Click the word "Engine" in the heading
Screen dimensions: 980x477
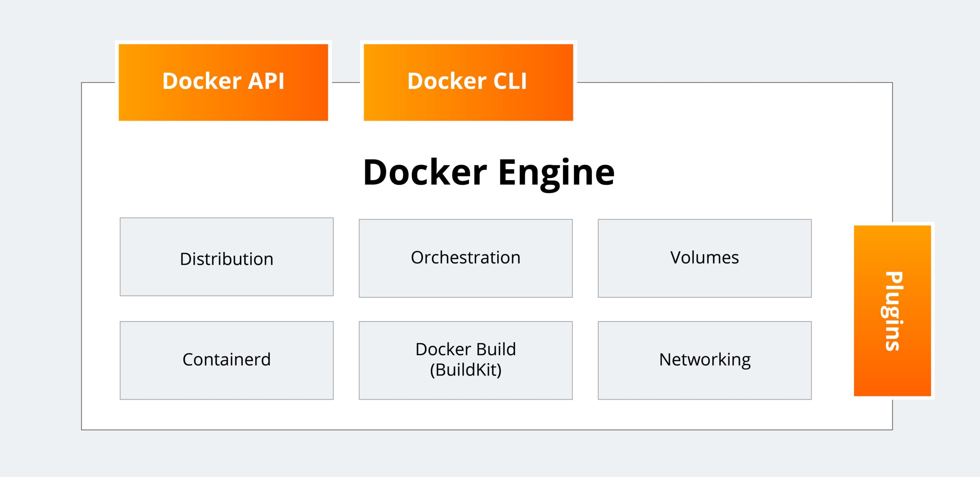coord(556,173)
